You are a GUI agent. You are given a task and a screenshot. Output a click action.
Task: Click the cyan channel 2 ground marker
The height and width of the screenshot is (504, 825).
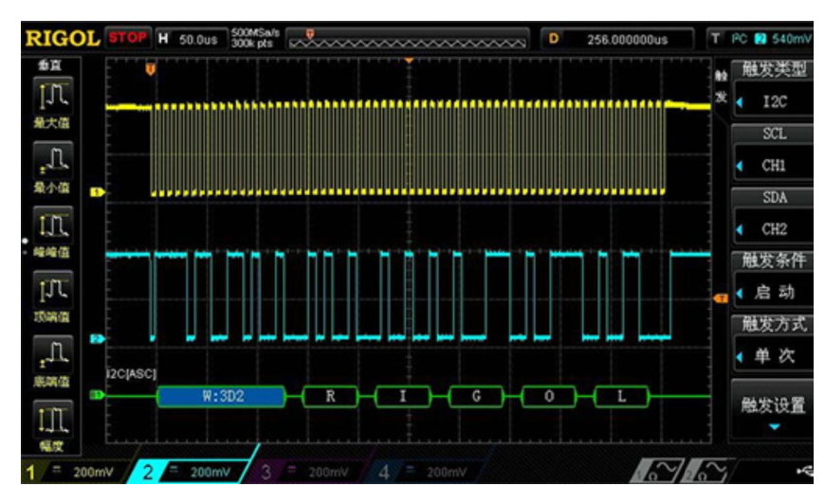coord(98,339)
